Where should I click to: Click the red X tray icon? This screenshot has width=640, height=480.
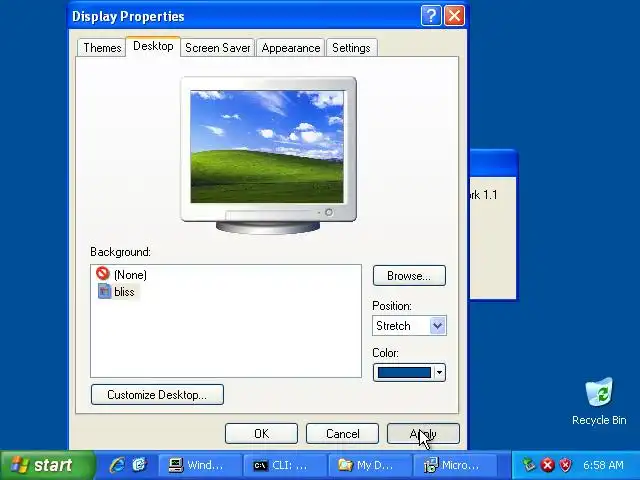pyautogui.click(x=547, y=465)
